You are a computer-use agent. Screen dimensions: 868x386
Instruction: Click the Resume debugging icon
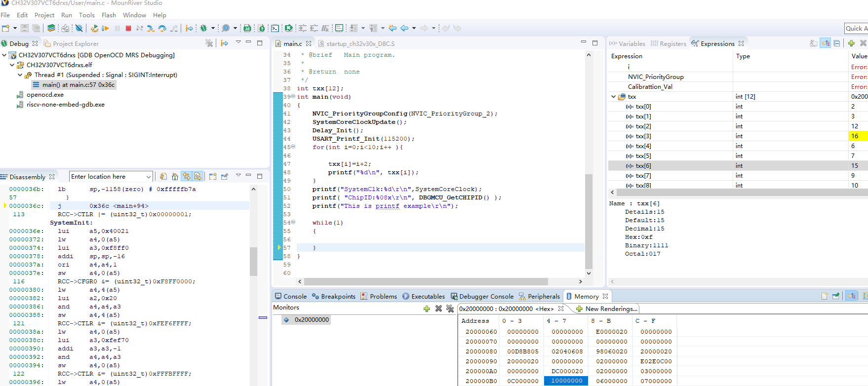105,28
